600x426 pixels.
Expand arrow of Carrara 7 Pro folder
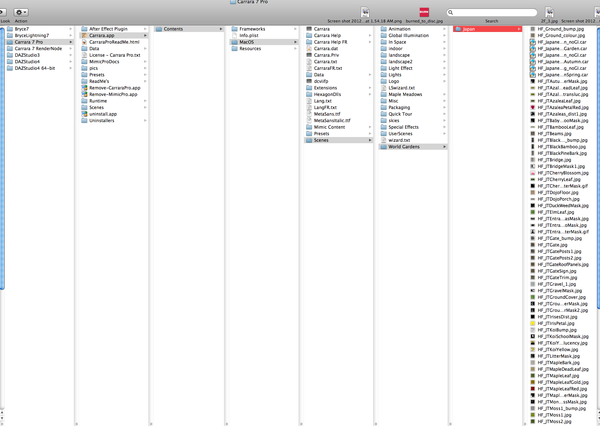click(x=70, y=42)
